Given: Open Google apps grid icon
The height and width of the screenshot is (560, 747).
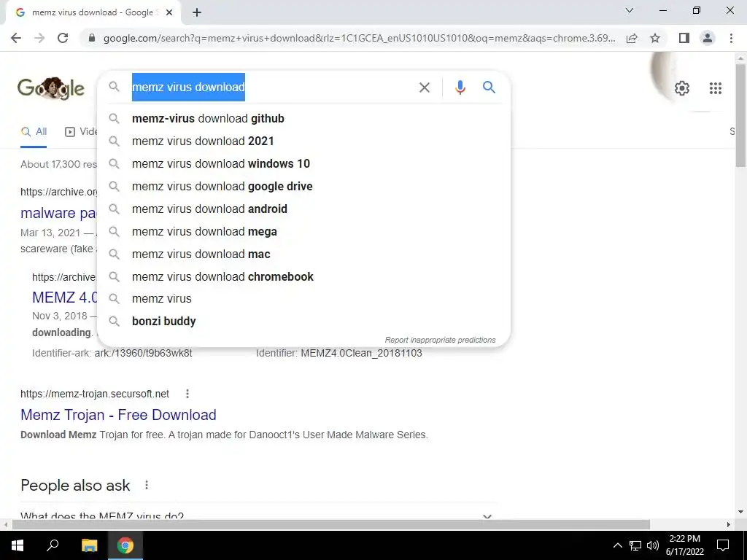Looking at the screenshot, I should point(715,88).
